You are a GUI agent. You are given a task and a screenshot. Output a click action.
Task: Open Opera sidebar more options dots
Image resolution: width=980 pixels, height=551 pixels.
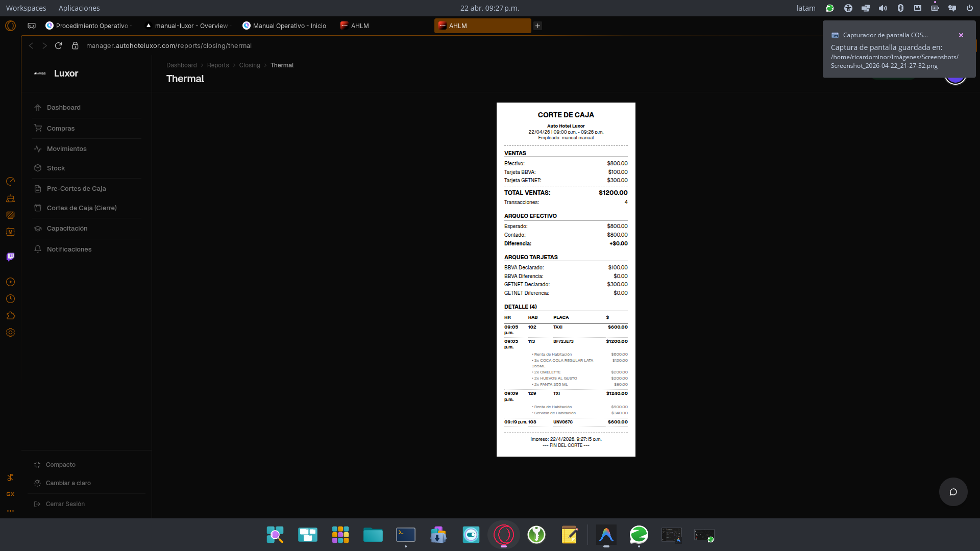(x=10, y=511)
